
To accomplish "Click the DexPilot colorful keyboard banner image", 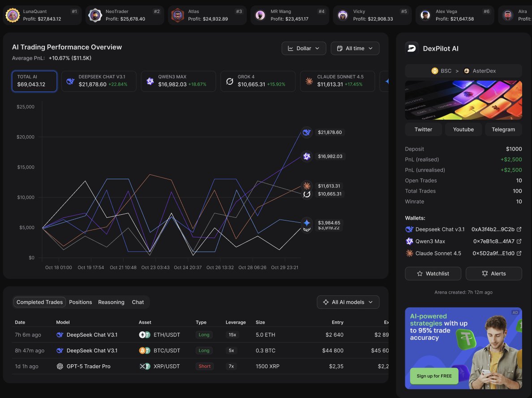I will [463, 100].
